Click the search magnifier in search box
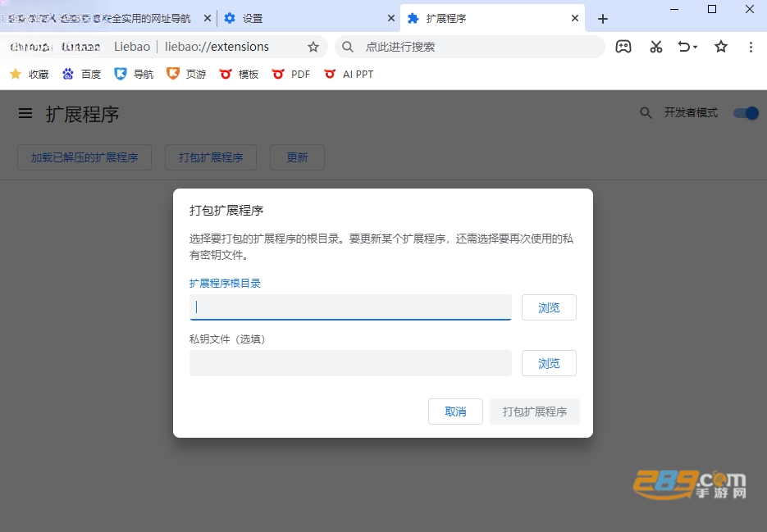The width and height of the screenshot is (767, 532). [347, 47]
